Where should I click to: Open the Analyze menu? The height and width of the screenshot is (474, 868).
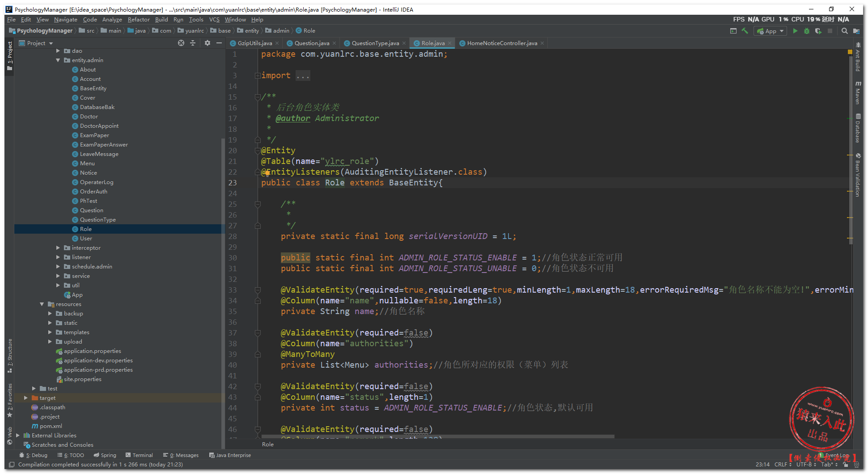tap(112, 20)
